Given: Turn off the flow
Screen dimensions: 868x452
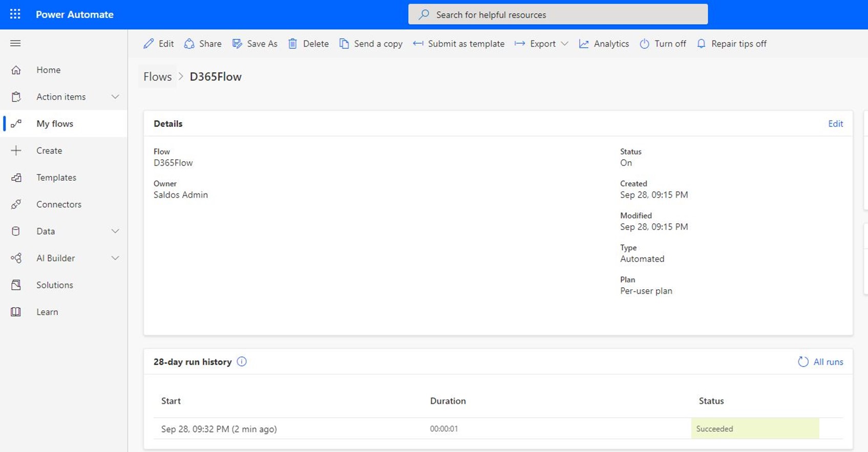Looking at the screenshot, I should point(663,44).
